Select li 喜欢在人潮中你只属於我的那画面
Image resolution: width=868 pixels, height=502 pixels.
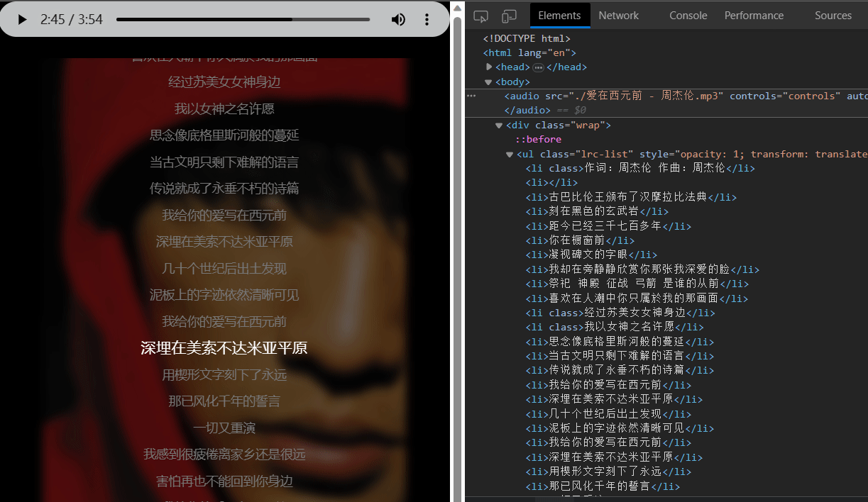(x=637, y=299)
